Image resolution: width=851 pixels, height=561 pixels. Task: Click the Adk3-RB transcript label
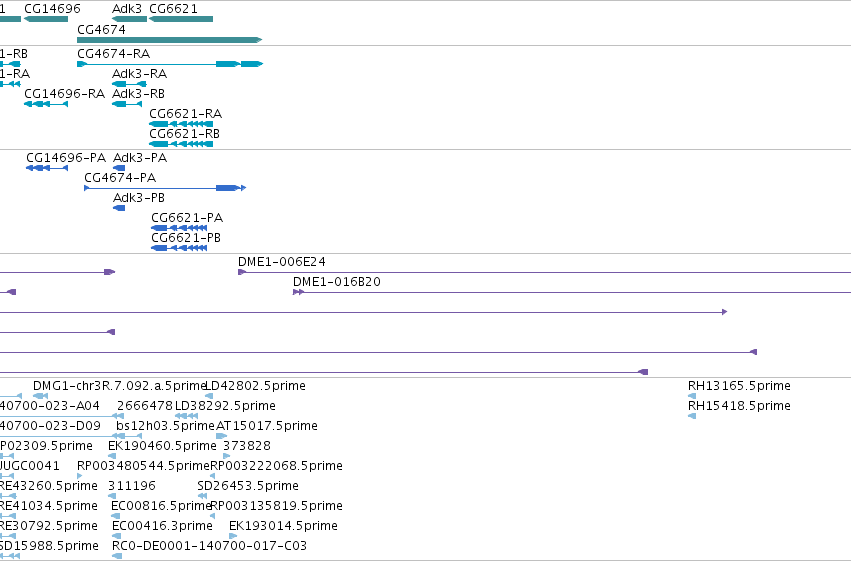click(138, 94)
